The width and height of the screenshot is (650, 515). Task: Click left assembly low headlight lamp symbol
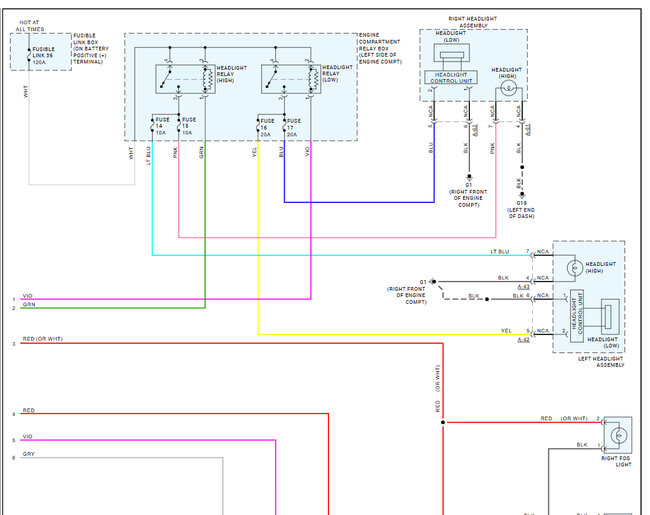pyautogui.click(x=610, y=317)
